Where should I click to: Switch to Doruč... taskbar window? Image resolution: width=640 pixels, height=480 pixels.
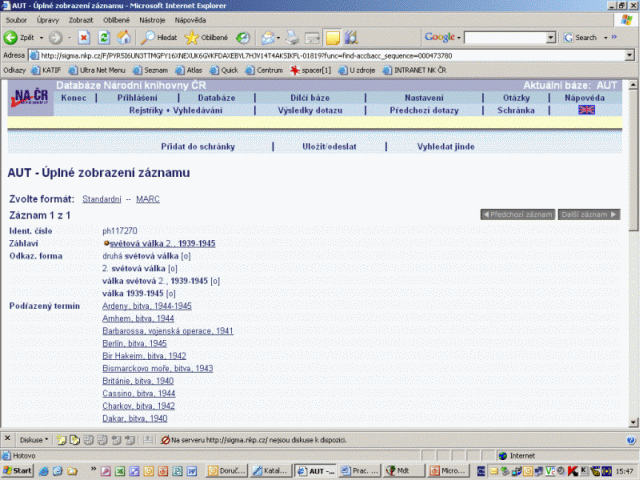click(227, 471)
